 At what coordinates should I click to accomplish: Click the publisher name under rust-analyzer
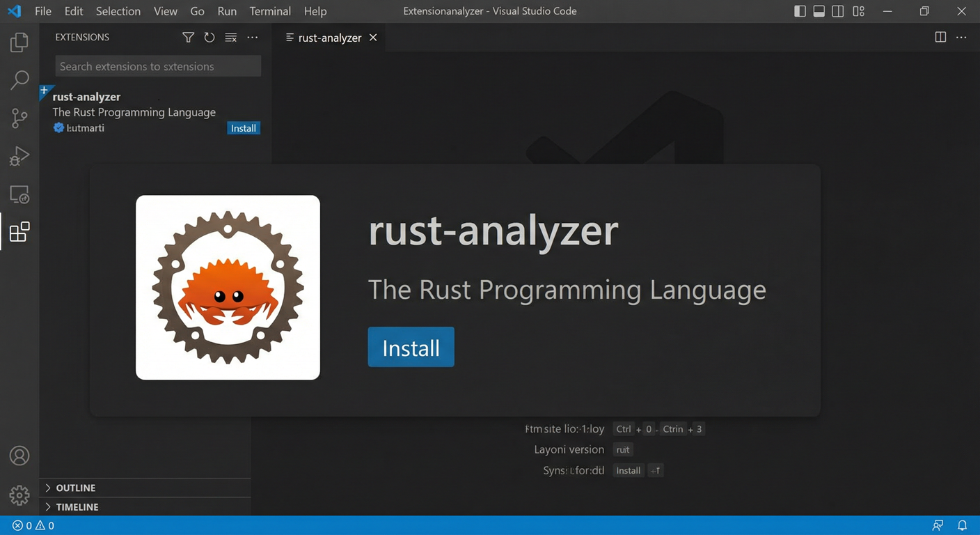pos(85,128)
